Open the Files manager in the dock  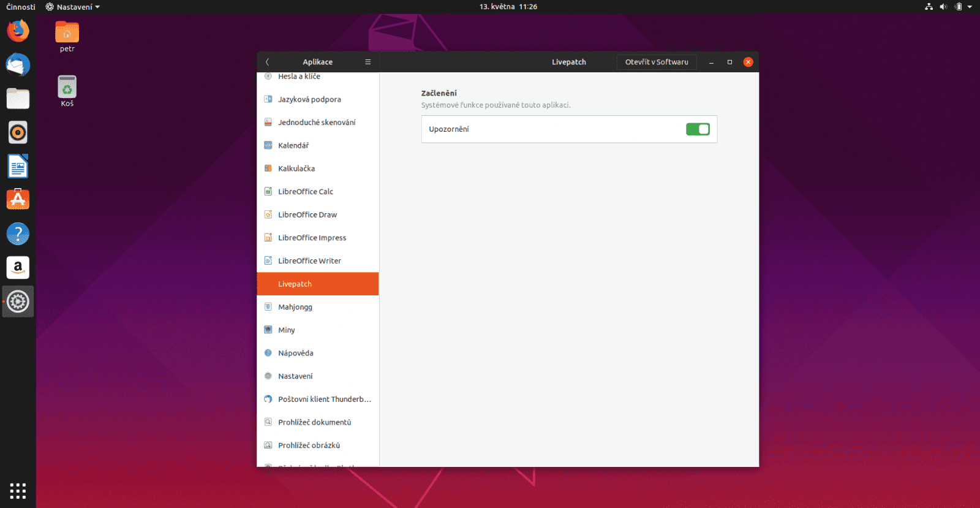click(x=18, y=99)
